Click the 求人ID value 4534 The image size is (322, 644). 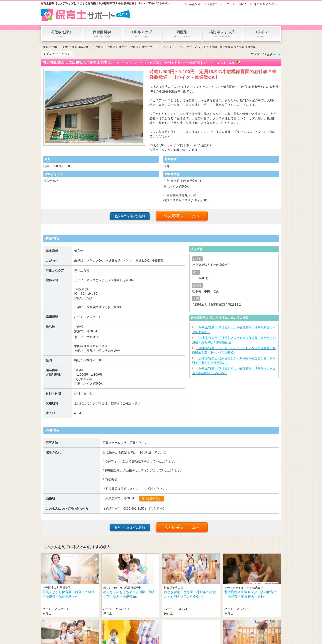(x=78, y=413)
